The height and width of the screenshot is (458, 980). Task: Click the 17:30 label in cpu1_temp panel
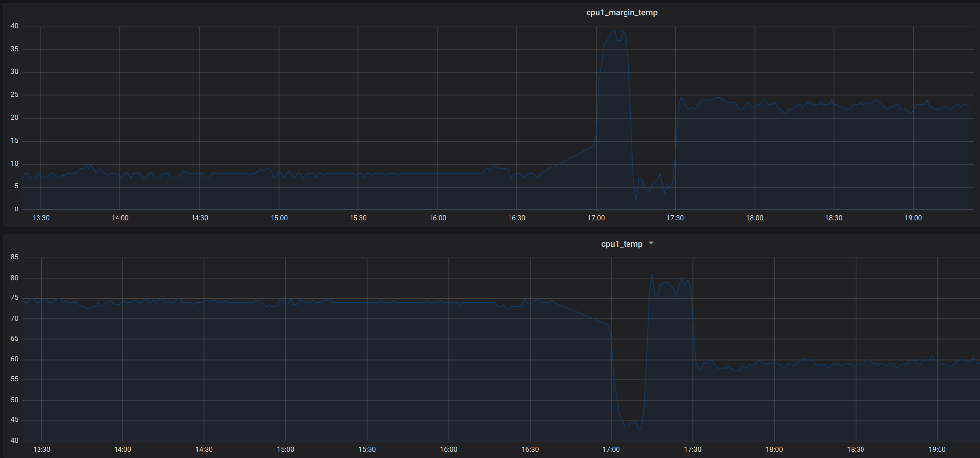click(x=692, y=449)
